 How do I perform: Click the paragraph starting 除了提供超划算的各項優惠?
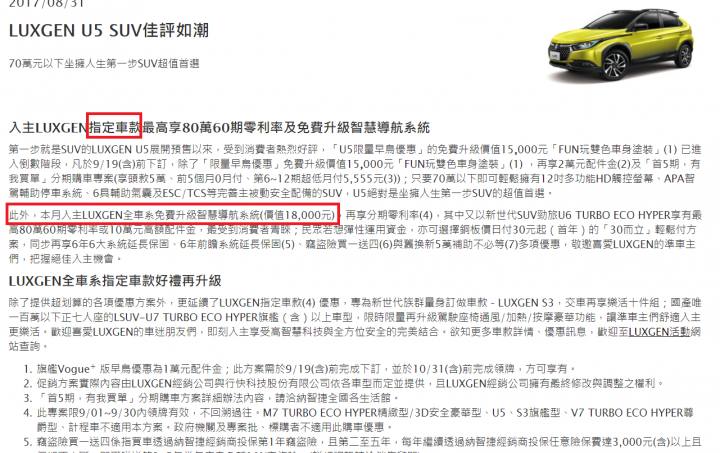click(355, 324)
